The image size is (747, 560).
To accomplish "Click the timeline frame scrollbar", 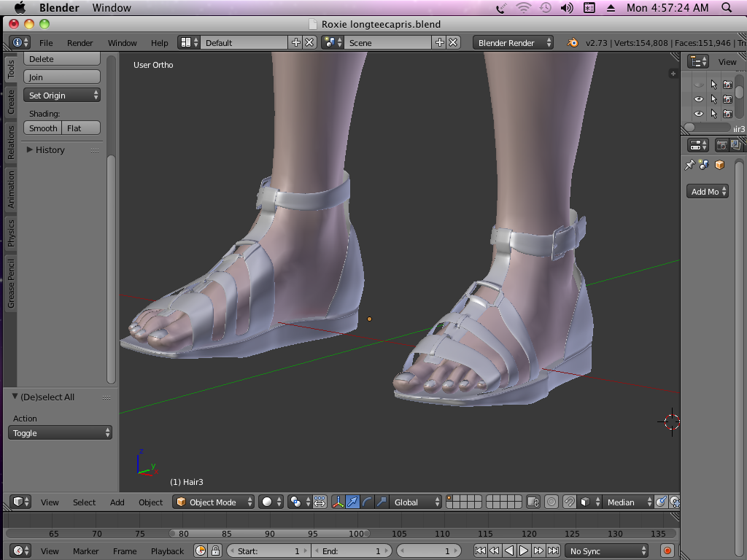I will 270,534.
